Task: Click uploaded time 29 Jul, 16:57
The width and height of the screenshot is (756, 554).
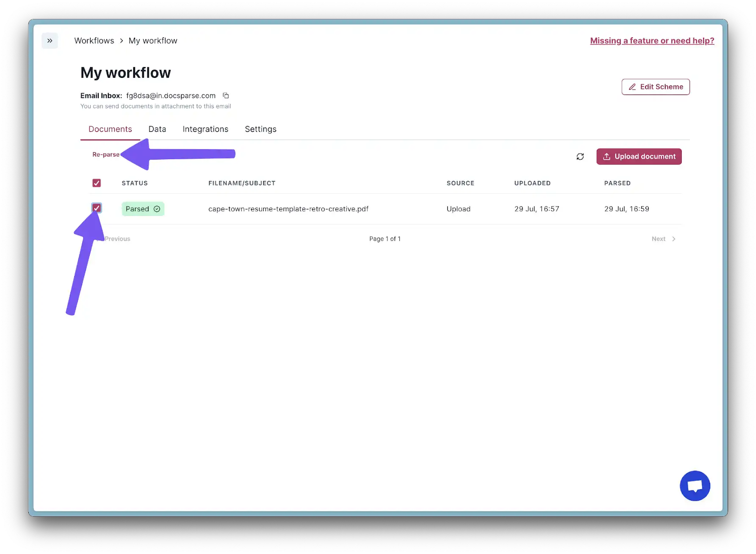Action: click(x=537, y=209)
